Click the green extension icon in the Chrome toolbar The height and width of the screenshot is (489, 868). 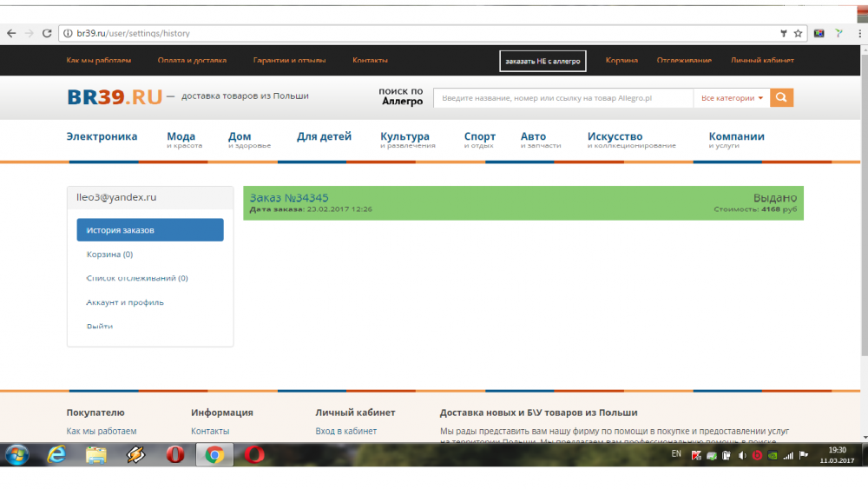839,33
